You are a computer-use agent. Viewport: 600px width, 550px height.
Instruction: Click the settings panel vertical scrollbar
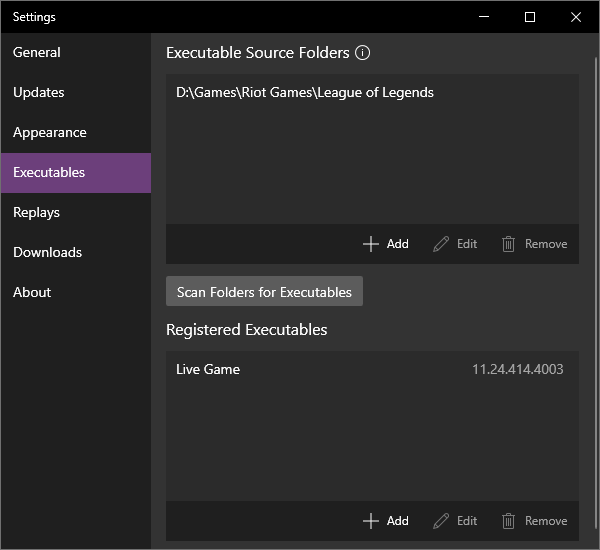(596, 291)
